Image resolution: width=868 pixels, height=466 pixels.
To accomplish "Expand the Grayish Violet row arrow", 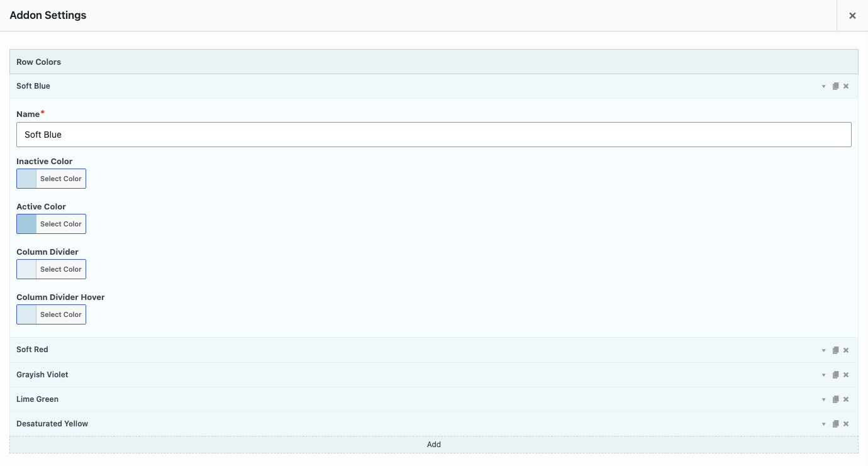I will coord(823,375).
